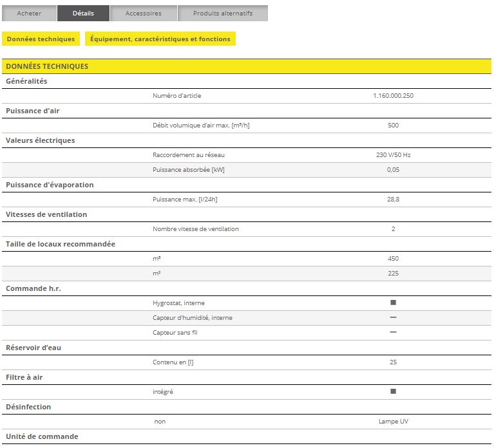
Task: Select article number 1.160.000.250
Action: click(393, 96)
